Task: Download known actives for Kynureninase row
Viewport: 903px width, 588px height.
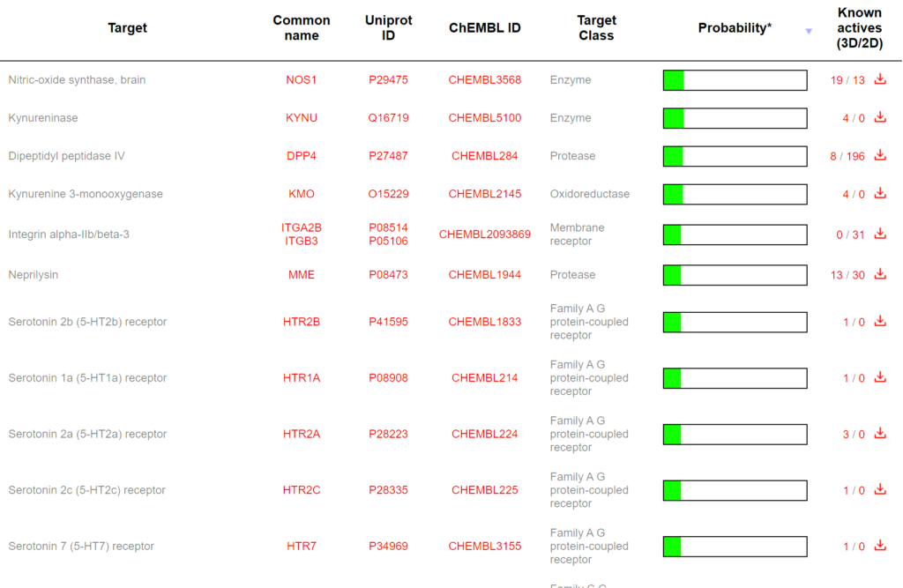Action: 879,117
